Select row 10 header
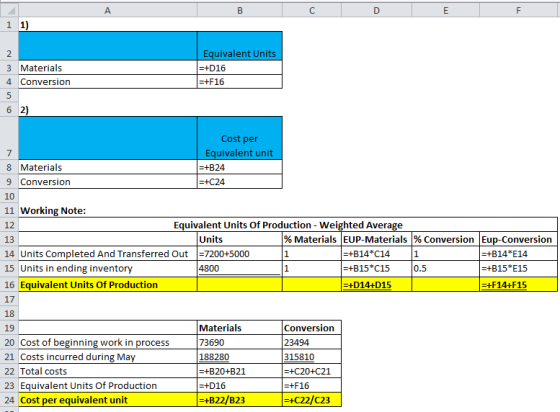Screen dimensions: 560x412 [9, 196]
